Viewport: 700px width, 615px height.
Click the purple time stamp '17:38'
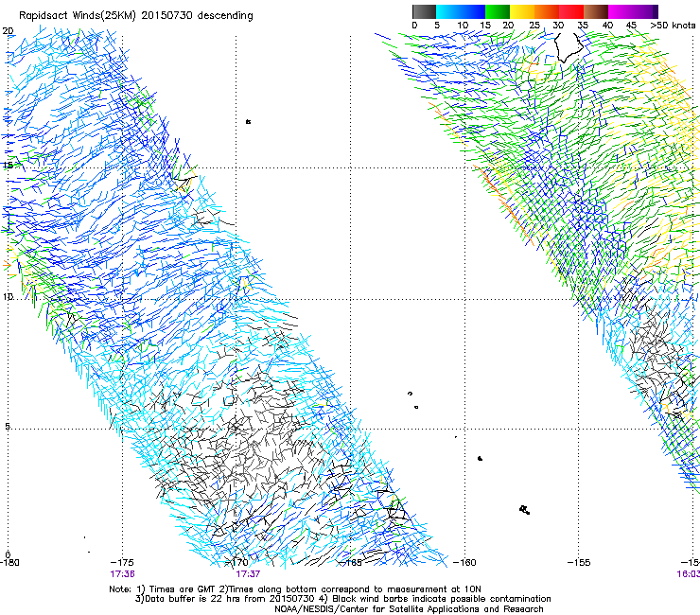(122, 574)
